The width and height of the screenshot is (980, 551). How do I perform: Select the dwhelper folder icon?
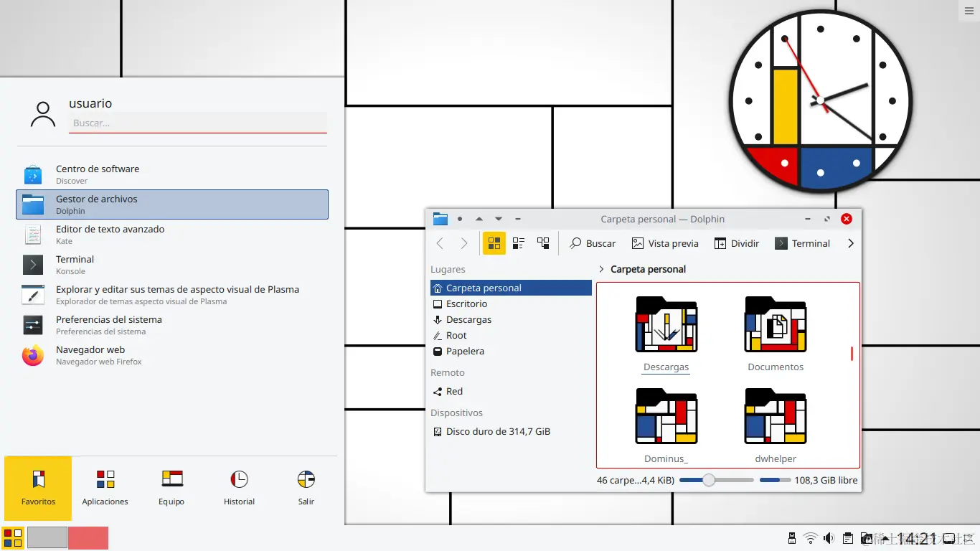click(776, 416)
